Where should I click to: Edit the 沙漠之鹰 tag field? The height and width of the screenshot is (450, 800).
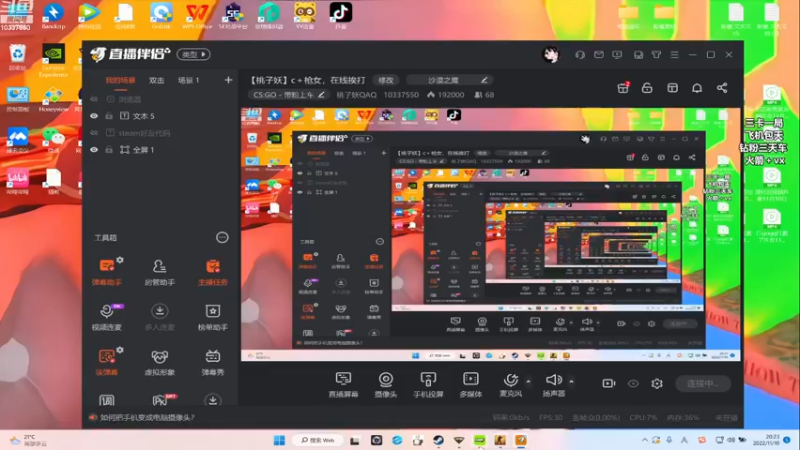tap(450, 80)
